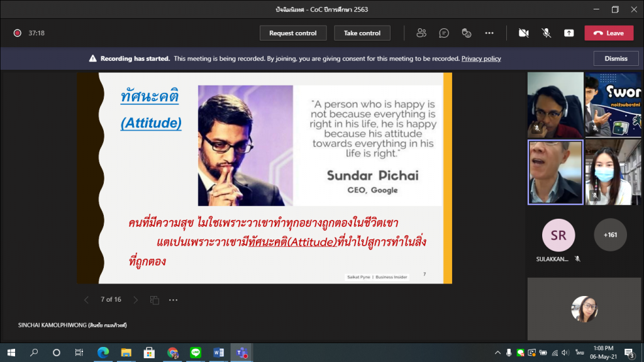Click the SR participant avatar
The height and width of the screenshot is (362, 644).
pos(558,235)
